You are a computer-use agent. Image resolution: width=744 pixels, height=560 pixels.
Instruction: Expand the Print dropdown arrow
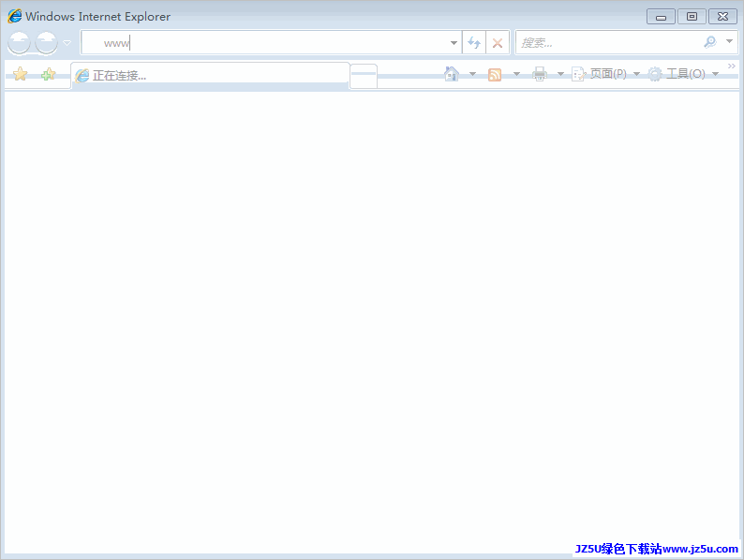(560, 74)
